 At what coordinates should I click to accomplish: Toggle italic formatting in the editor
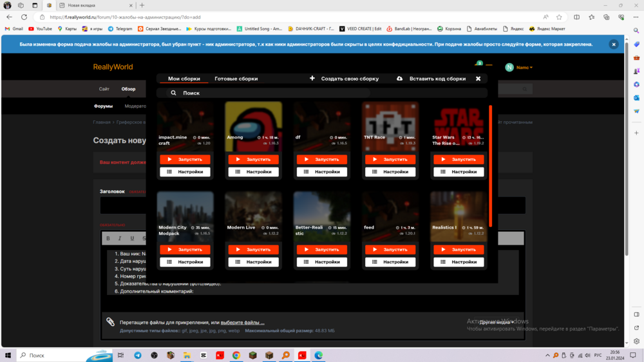coord(120,238)
